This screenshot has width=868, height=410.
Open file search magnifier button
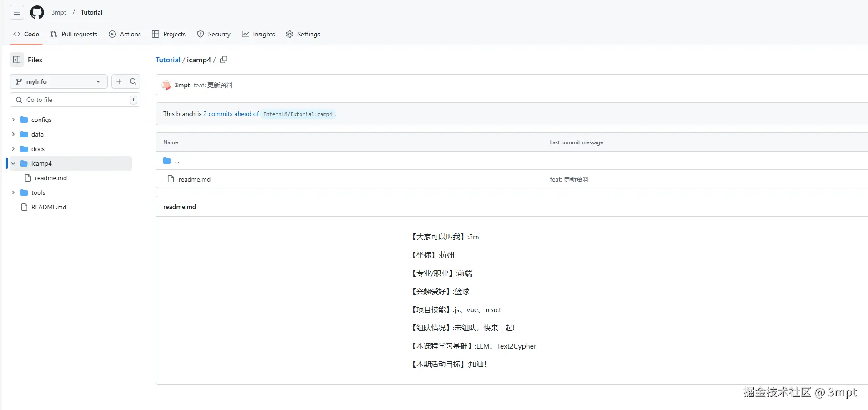tap(133, 81)
